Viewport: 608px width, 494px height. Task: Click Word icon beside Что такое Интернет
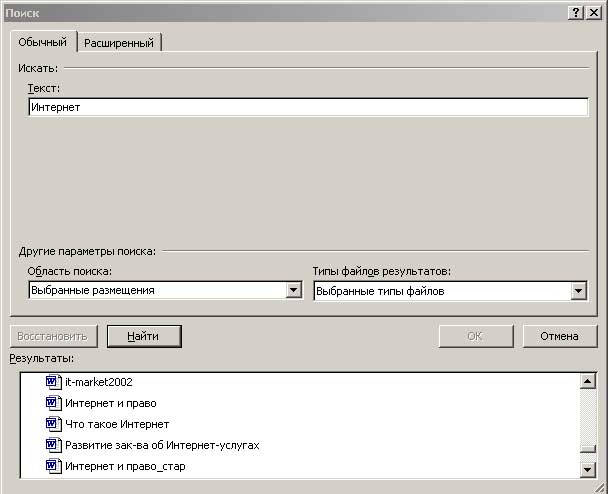(54, 424)
